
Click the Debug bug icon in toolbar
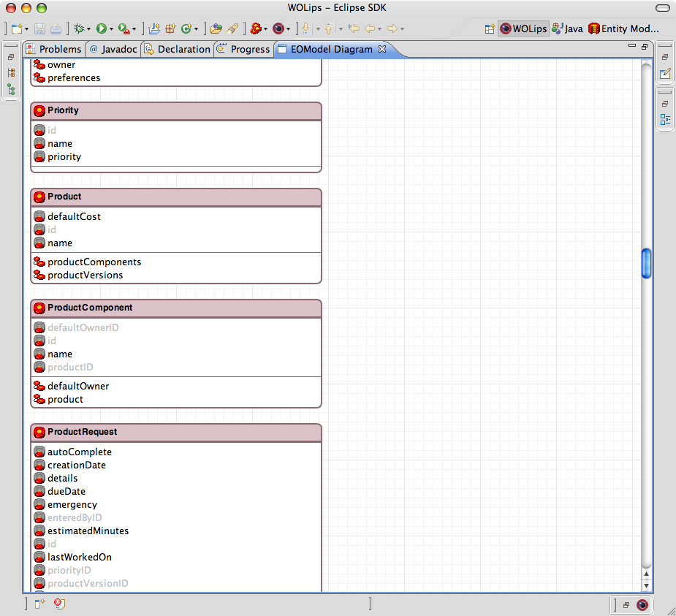(78, 29)
